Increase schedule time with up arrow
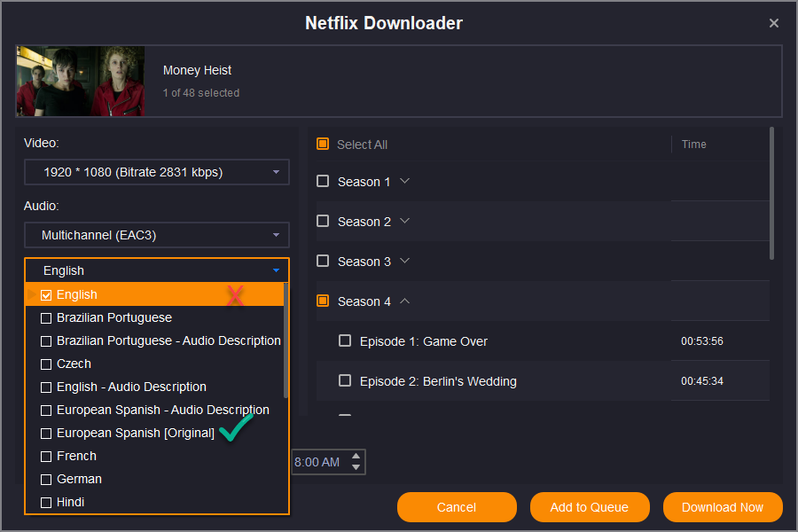This screenshot has width=798, height=532. [x=356, y=456]
